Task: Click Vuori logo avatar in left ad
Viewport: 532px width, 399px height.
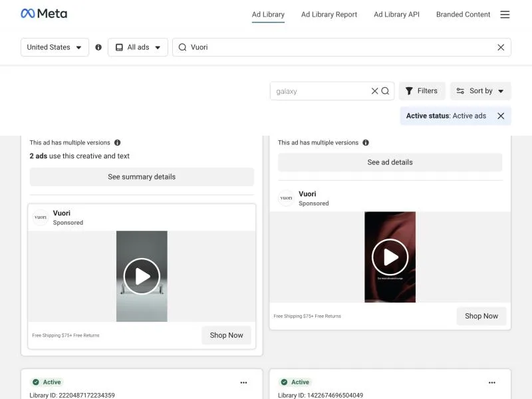Action: coord(41,217)
